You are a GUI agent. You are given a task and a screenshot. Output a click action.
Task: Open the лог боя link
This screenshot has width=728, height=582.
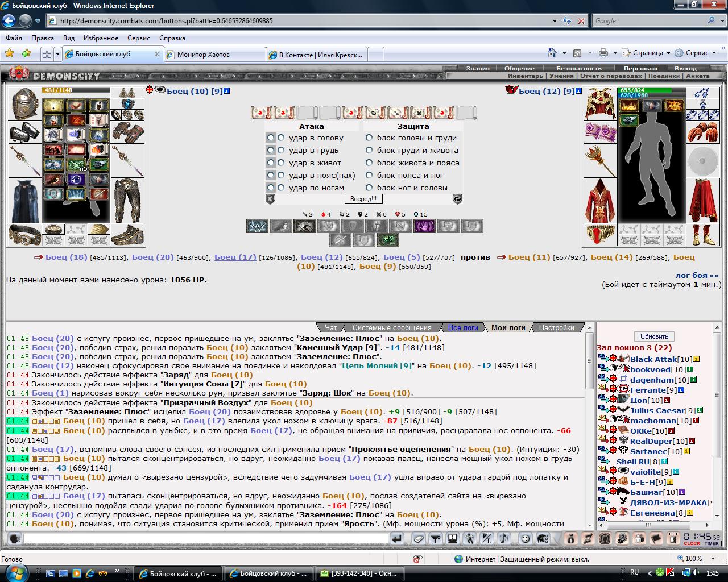[697, 275]
